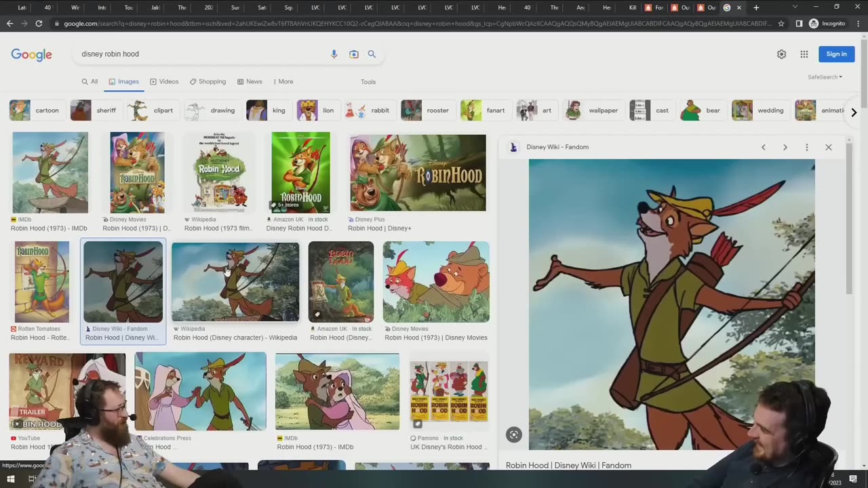This screenshot has width=868, height=488.
Task: Open the Robin Hood Disney Wiki Fandom link
Action: [568, 466]
